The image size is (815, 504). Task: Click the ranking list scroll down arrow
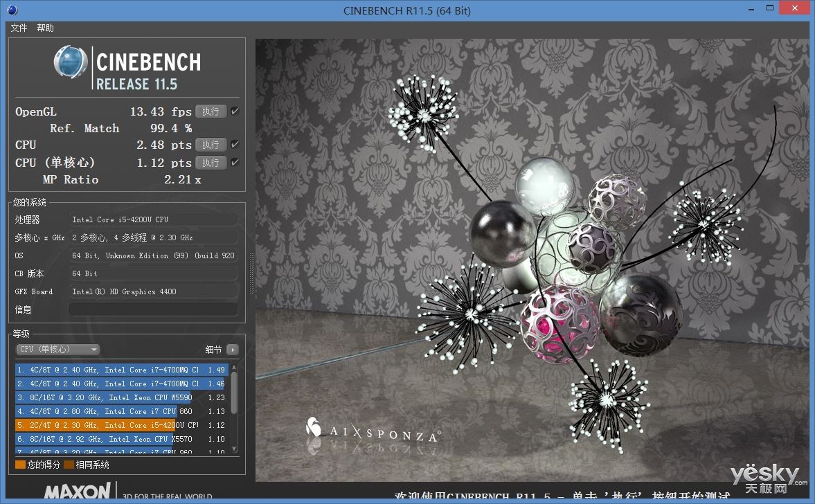pos(234,449)
